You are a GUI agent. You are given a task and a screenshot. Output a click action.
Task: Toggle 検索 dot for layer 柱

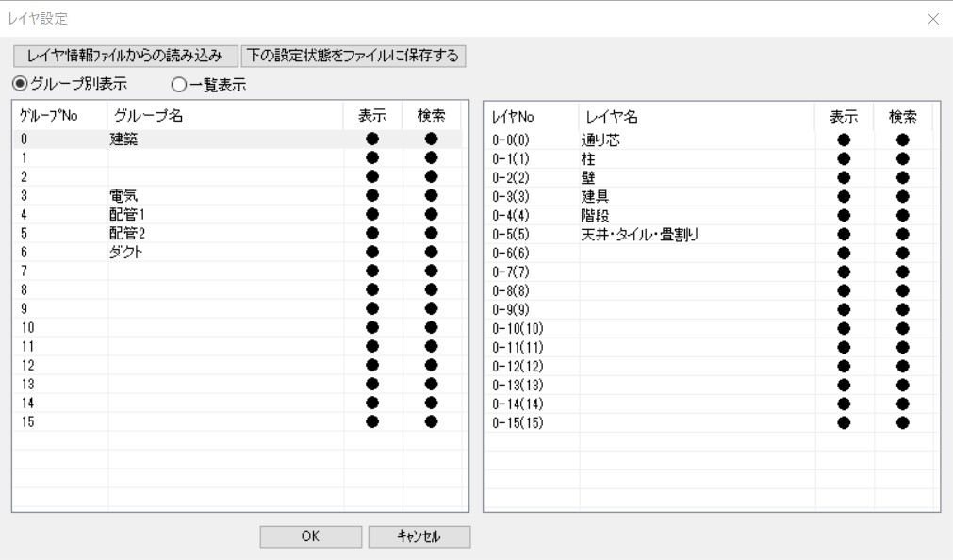[x=902, y=158]
